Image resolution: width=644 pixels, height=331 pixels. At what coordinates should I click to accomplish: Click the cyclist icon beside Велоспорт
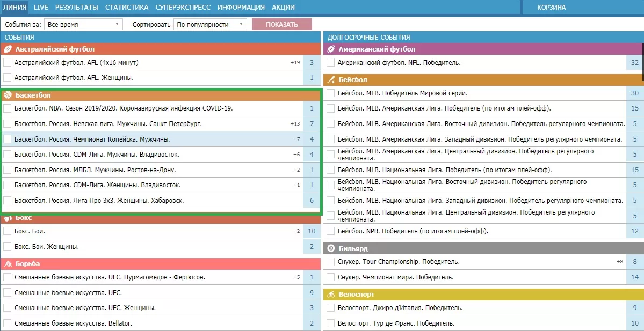click(x=331, y=295)
